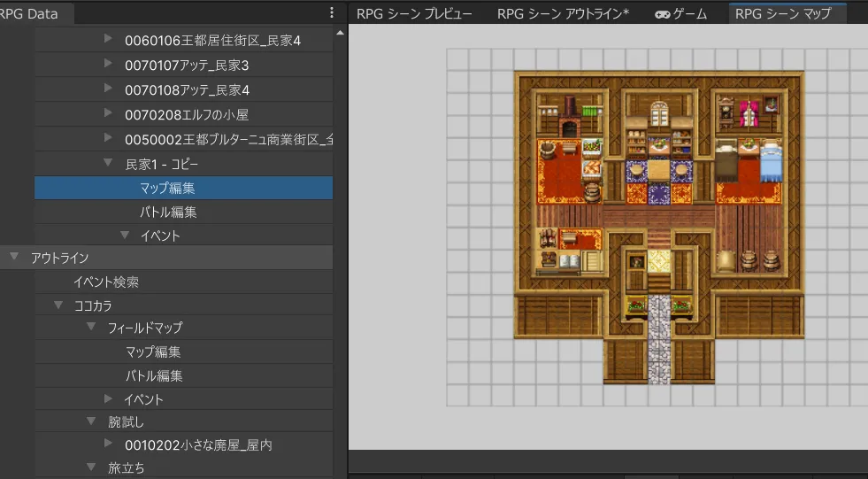Screen dimensions: 868x479
Task: Open イベント検索 in the outline
Action: pyautogui.click(x=105, y=282)
